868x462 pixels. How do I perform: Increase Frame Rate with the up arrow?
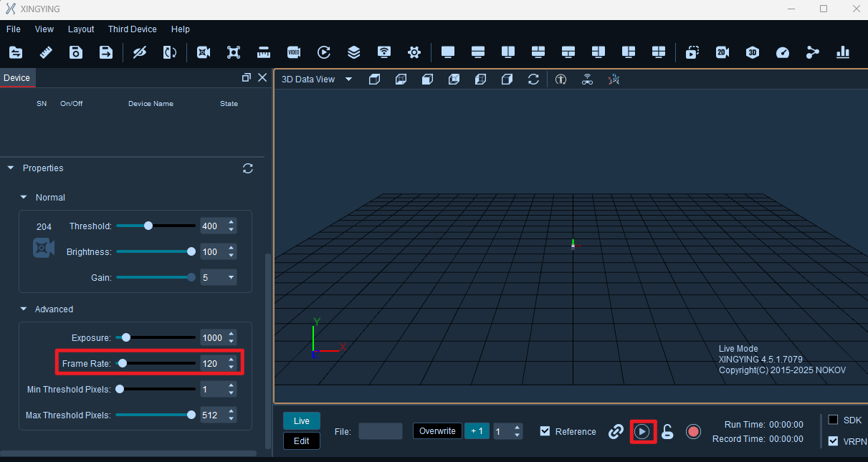click(x=231, y=360)
